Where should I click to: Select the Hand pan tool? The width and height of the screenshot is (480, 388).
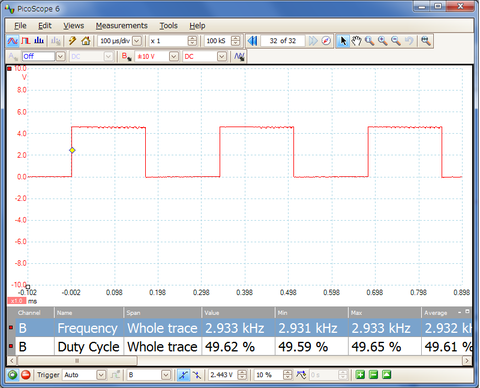[x=356, y=41]
